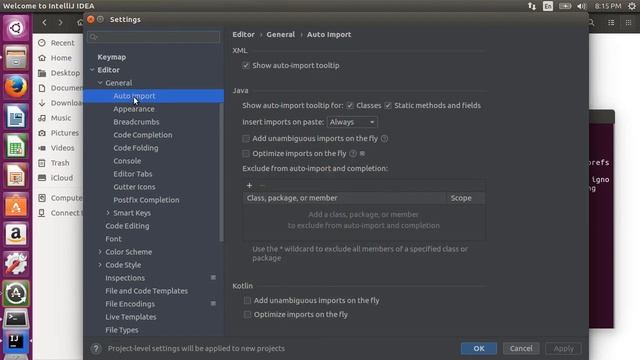The height and width of the screenshot is (360, 640).
Task: Collapse the General tree node
Action: pyautogui.click(x=100, y=83)
